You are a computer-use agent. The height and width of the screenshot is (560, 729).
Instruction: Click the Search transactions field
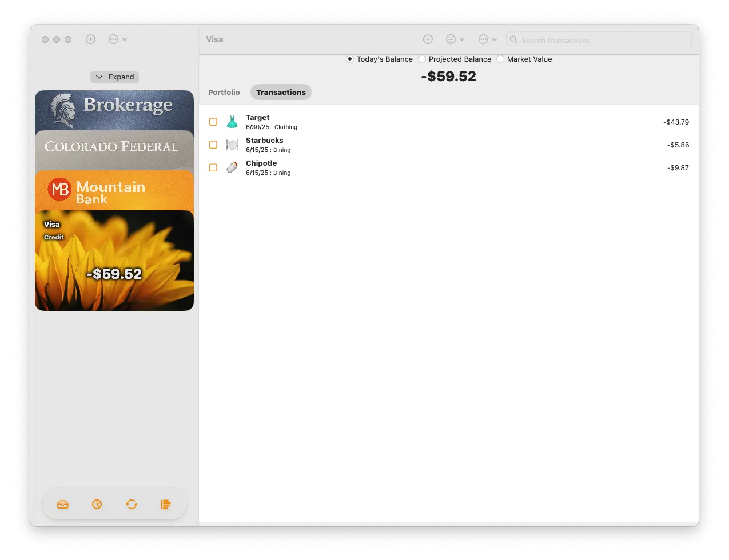point(600,40)
